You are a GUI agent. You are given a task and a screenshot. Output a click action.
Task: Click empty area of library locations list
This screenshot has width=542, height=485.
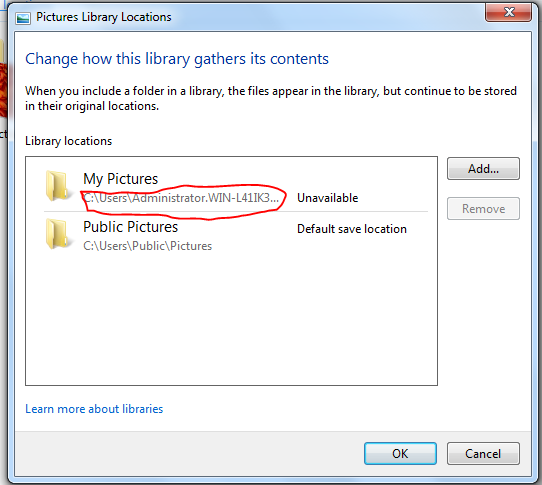(231, 318)
